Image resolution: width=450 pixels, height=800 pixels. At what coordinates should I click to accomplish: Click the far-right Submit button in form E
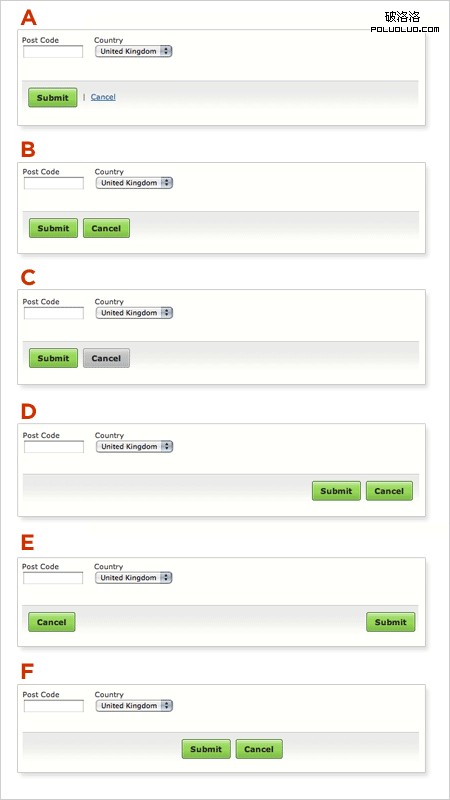coord(391,622)
